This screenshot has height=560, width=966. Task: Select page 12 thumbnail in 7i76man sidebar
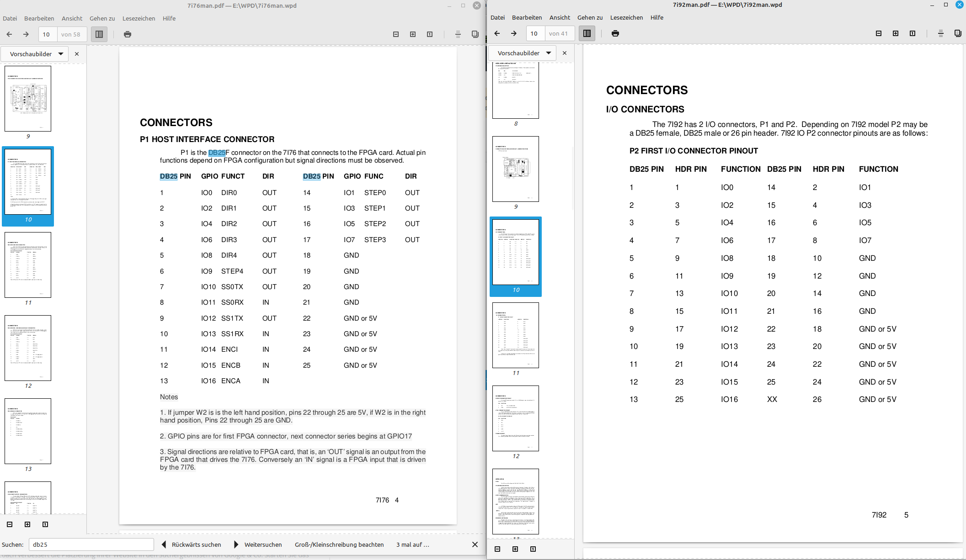pyautogui.click(x=28, y=348)
